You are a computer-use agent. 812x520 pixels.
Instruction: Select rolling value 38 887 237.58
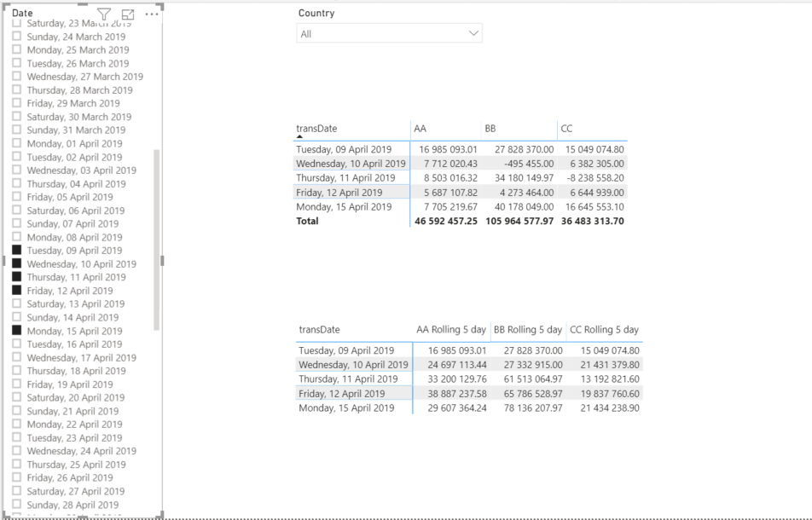click(x=457, y=394)
